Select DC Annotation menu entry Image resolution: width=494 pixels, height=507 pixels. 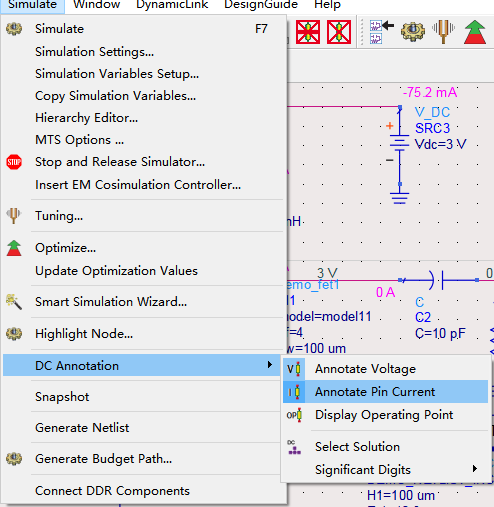point(142,365)
